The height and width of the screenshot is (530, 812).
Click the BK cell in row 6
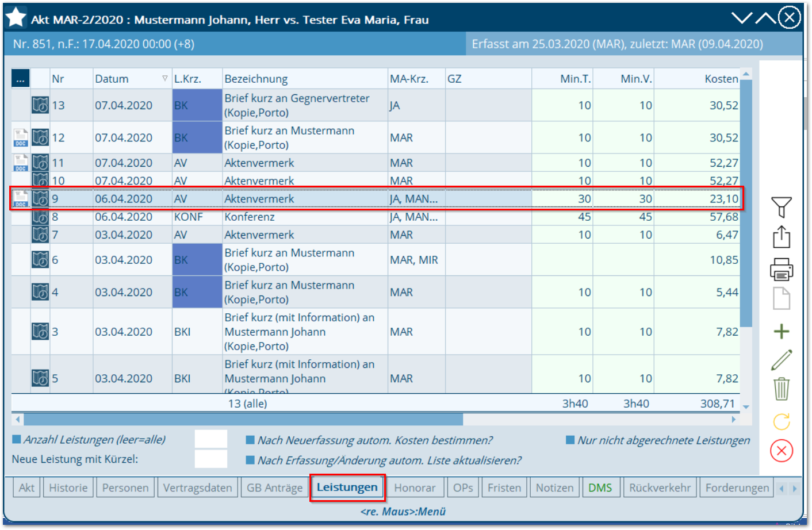click(x=197, y=260)
